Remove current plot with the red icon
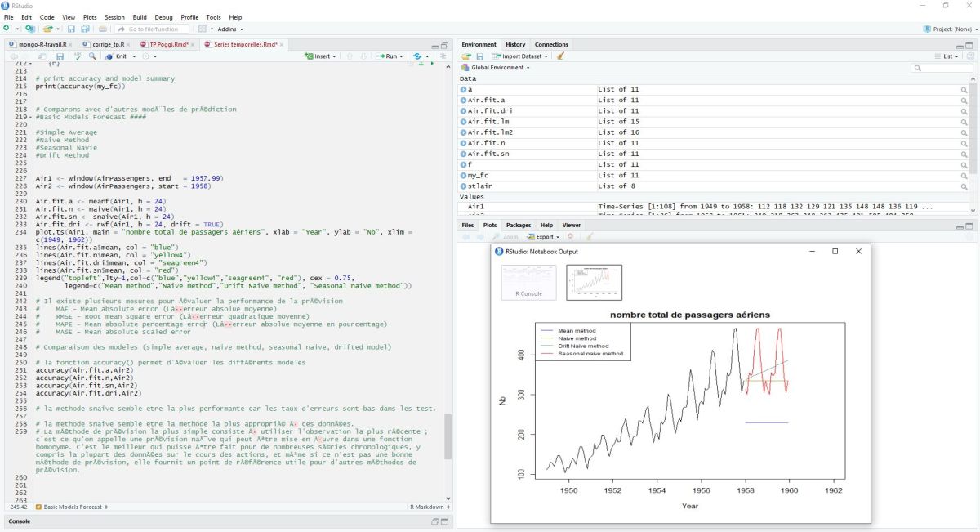The image size is (980, 532). point(570,236)
